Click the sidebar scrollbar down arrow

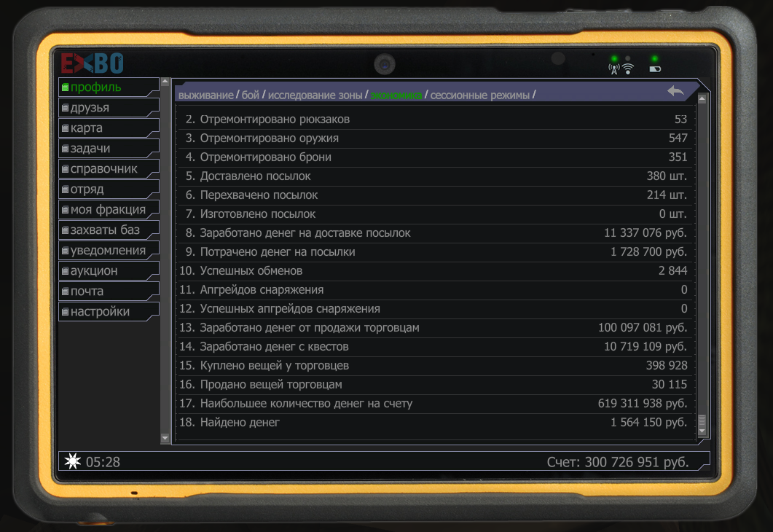pyautogui.click(x=165, y=438)
